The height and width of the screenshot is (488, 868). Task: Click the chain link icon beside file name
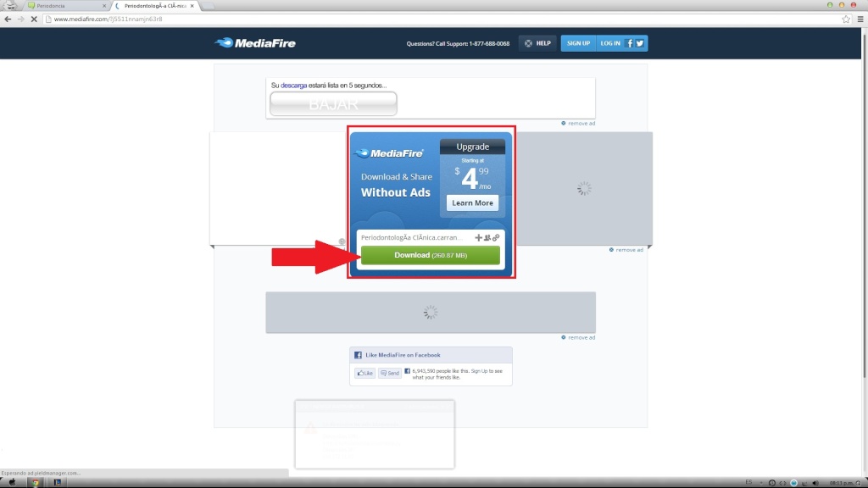tap(496, 238)
